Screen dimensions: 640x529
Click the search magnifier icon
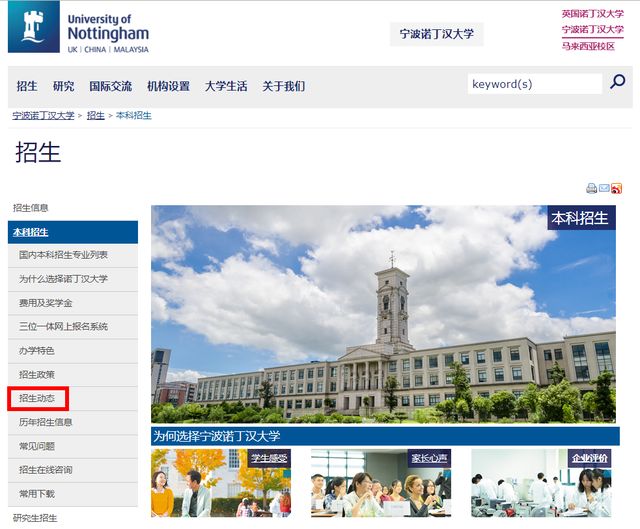(x=617, y=82)
